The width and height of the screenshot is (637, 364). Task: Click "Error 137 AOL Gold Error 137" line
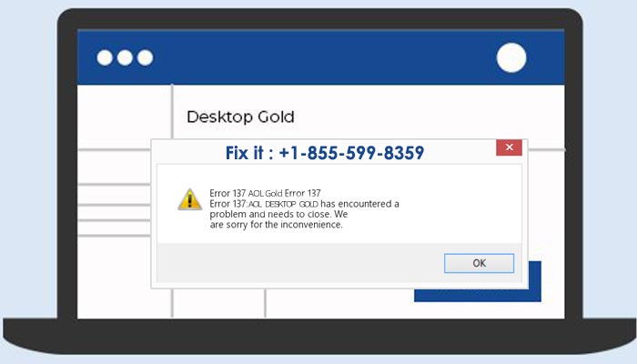(265, 193)
